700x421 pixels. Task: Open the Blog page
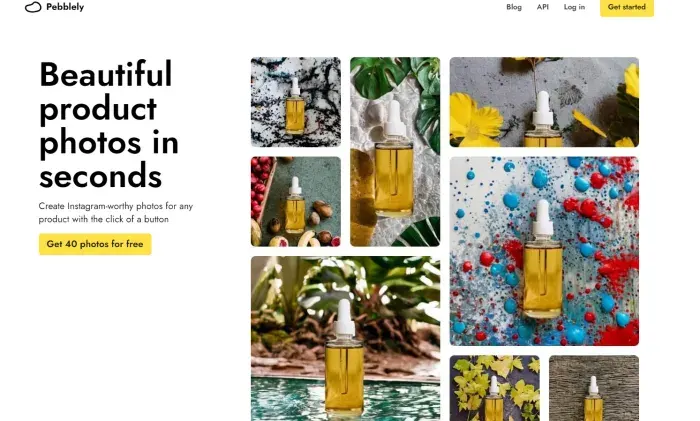pos(514,7)
